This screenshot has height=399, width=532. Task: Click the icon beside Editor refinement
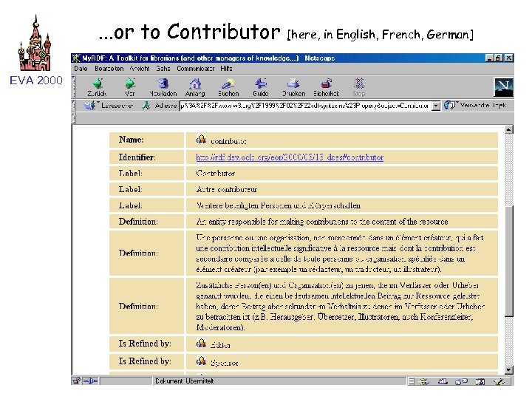201,343
